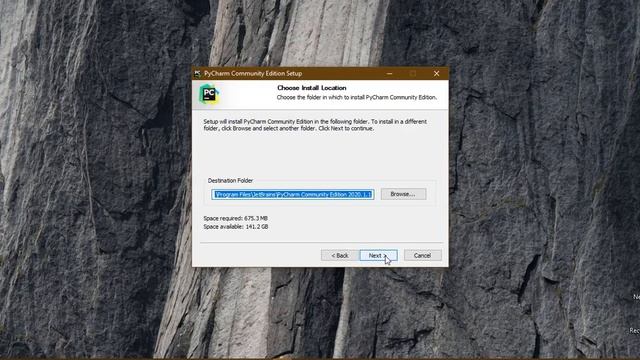Open the Browse folder dialog
The height and width of the screenshot is (360, 640).
click(x=403, y=194)
